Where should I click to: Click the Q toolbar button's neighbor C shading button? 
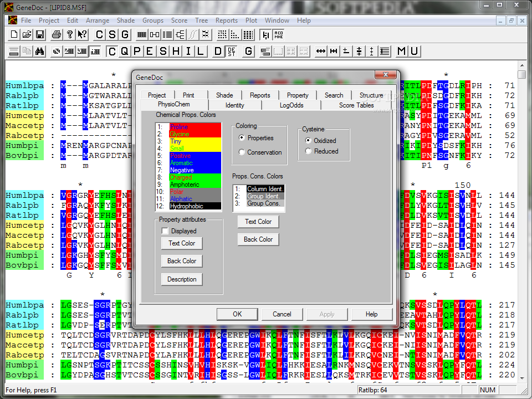pyautogui.click(x=112, y=52)
